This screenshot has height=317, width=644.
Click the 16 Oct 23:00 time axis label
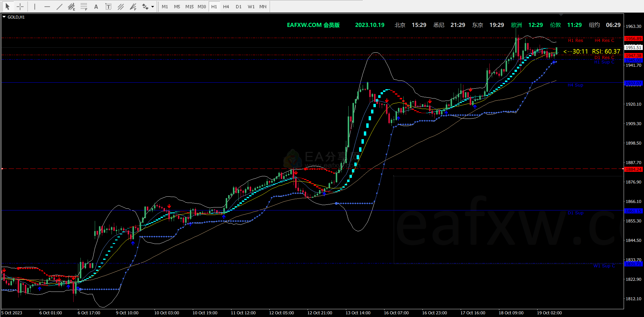tap(435, 313)
